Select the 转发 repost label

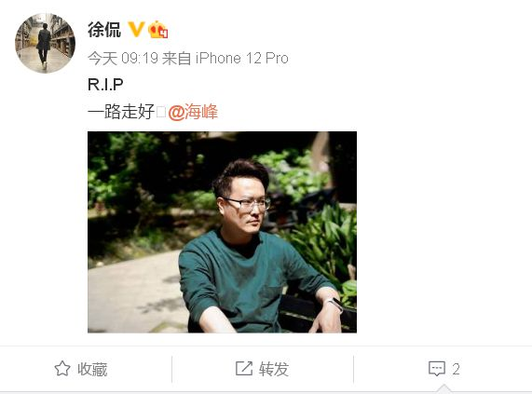[274, 369]
